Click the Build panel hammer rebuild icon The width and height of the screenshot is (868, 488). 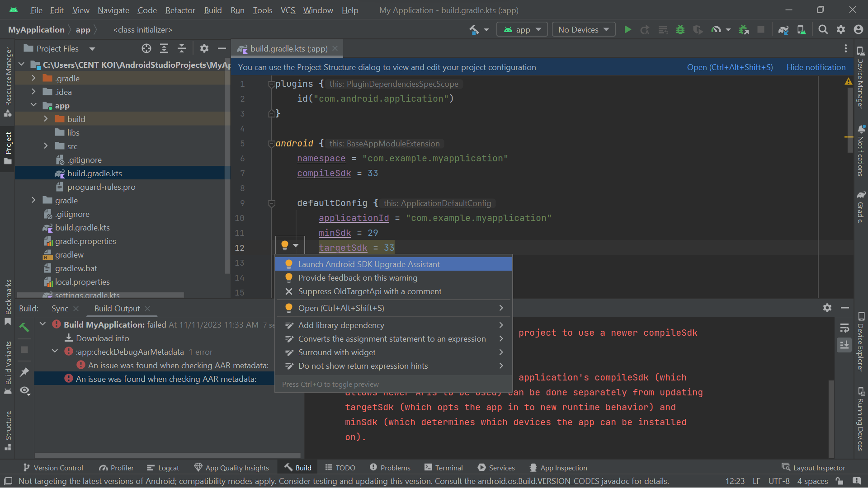[24, 327]
